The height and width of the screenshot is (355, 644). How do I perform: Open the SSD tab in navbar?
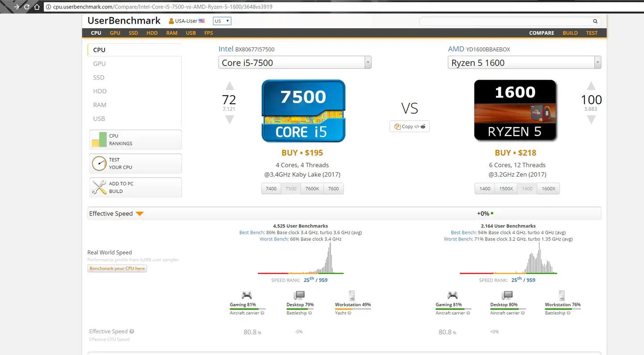click(133, 33)
